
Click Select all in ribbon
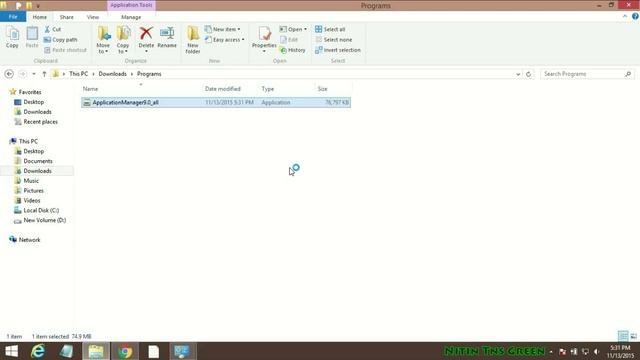click(330, 29)
